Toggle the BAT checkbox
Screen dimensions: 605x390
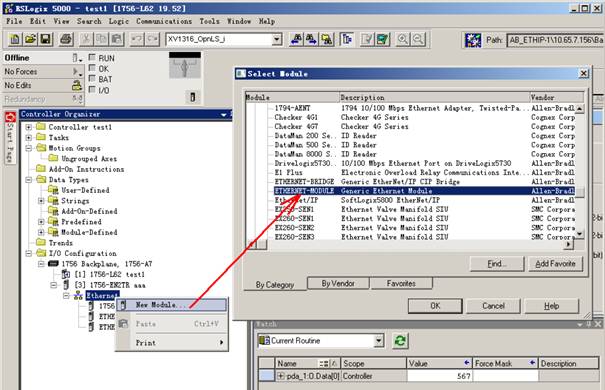(x=92, y=79)
